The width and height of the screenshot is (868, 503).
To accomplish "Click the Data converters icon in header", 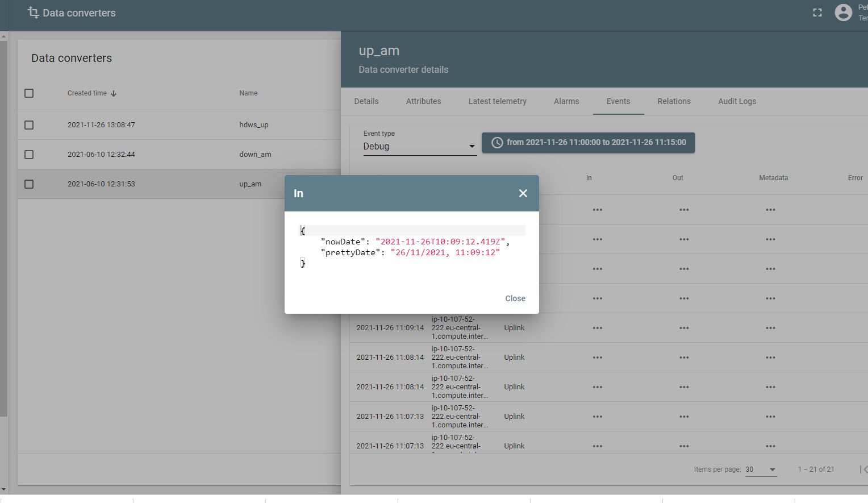I will click(34, 13).
